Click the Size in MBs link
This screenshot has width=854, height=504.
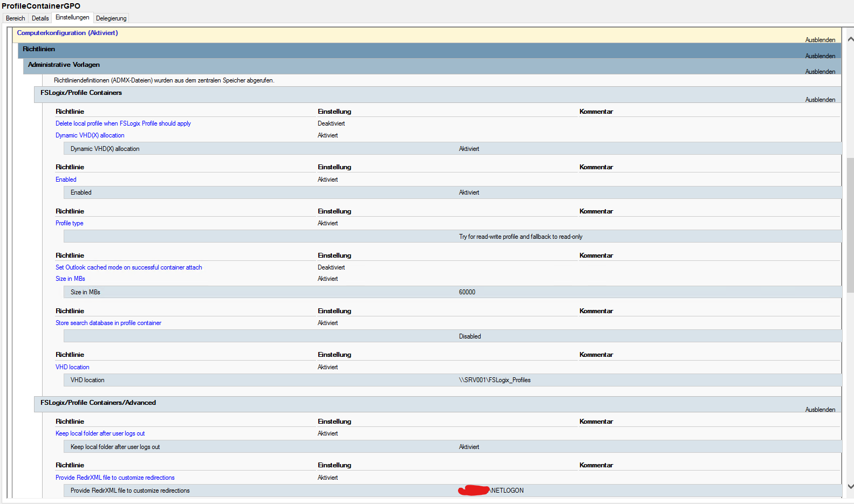(70, 279)
